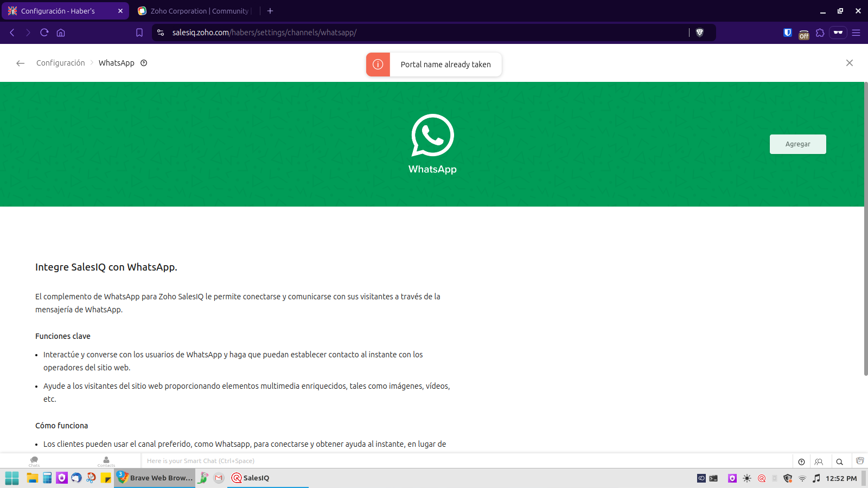Viewport: 868px width, 488px height.
Task: Open the file manager from the taskbar
Action: click(x=33, y=478)
